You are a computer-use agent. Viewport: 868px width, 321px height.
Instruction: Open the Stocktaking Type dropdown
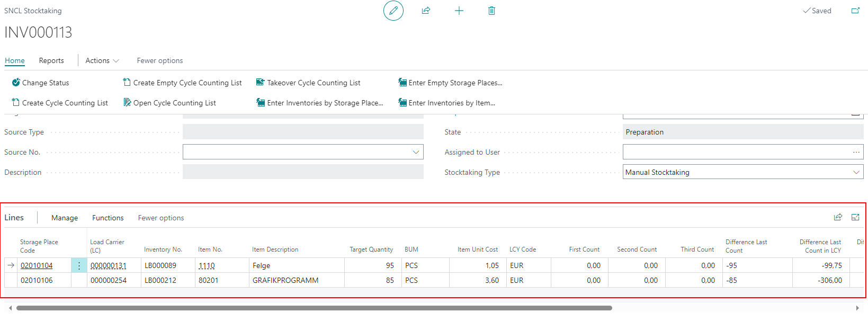click(x=856, y=172)
